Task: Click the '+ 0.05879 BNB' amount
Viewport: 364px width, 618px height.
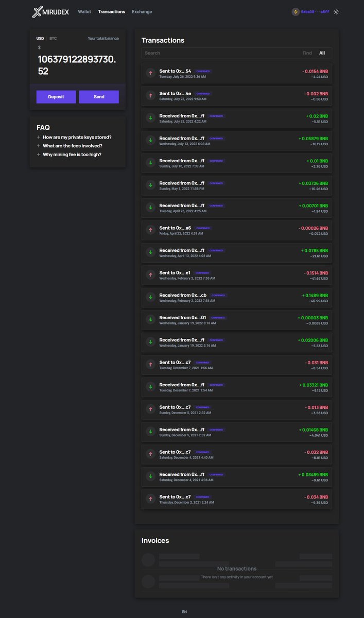Action: tap(313, 138)
